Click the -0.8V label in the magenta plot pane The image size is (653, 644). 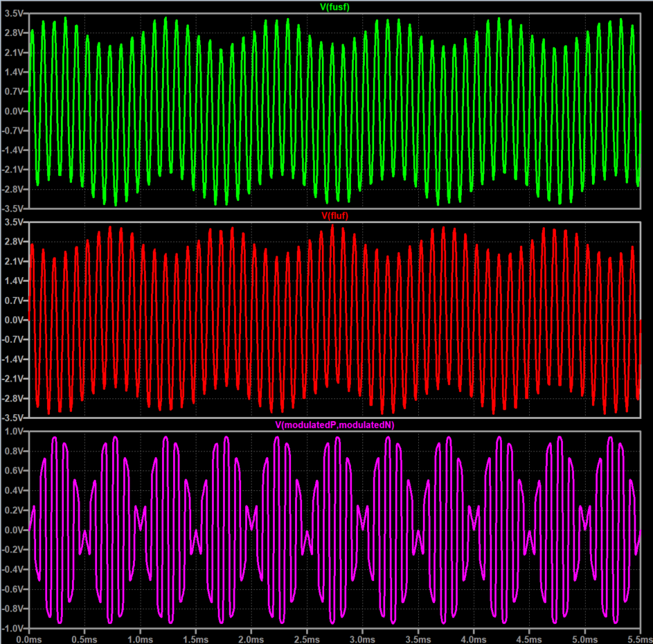12,609
